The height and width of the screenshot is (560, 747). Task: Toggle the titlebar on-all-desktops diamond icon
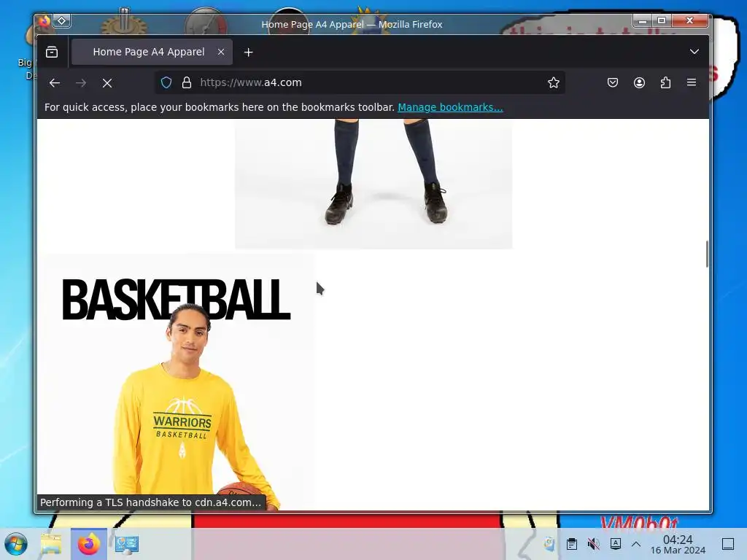click(x=62, y=21)
